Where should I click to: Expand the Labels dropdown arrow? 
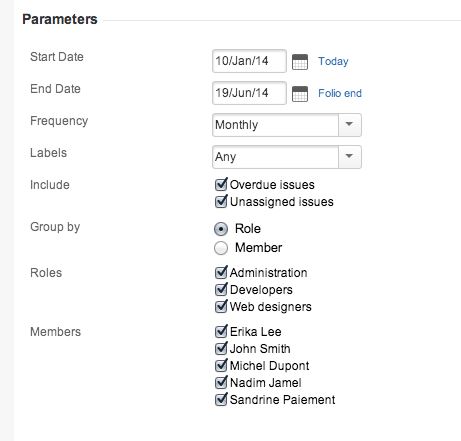click(x=349, y=157)
